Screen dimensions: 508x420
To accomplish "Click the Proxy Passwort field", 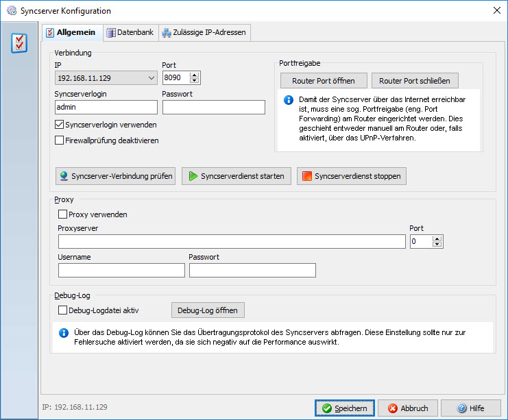I will [252, 271].
